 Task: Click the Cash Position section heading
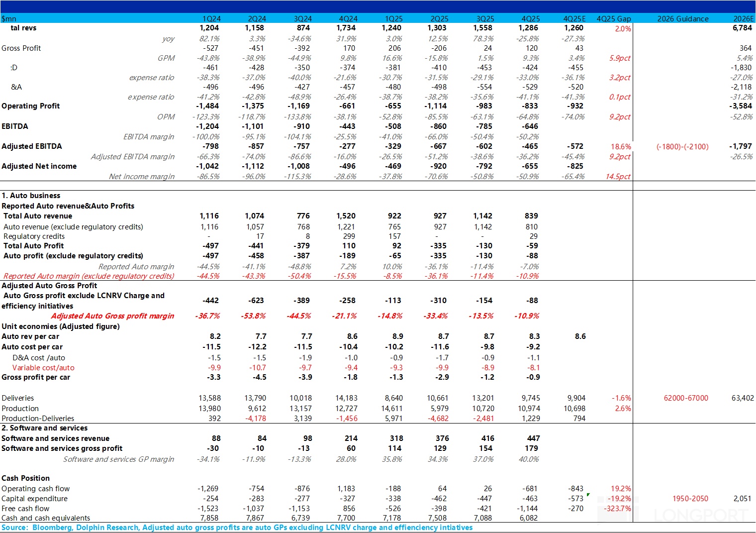(26, 478)
